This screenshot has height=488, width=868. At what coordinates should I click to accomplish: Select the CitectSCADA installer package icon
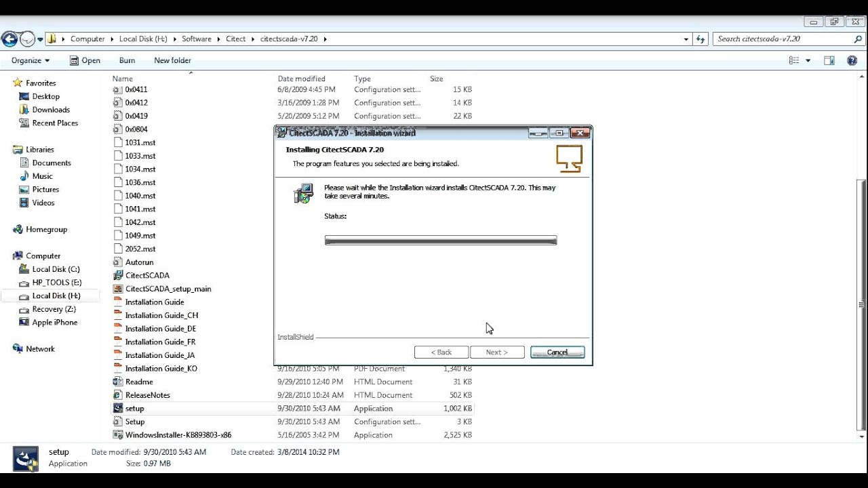click(118, 275)
